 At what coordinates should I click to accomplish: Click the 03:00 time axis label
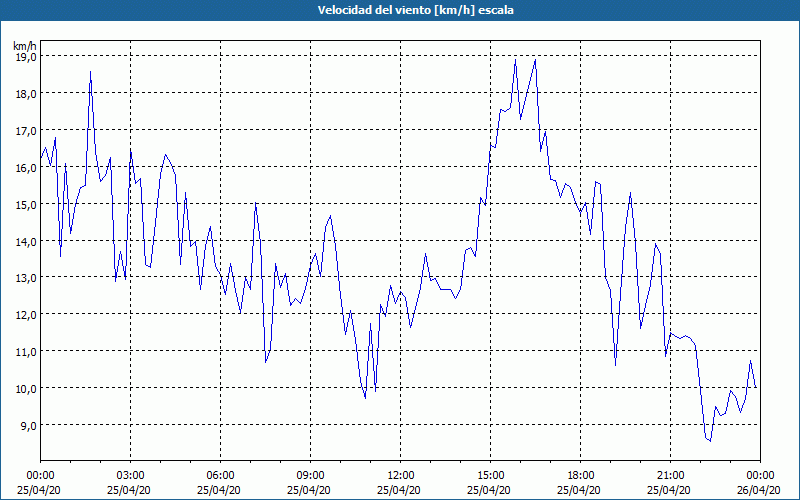click(131, 476)
